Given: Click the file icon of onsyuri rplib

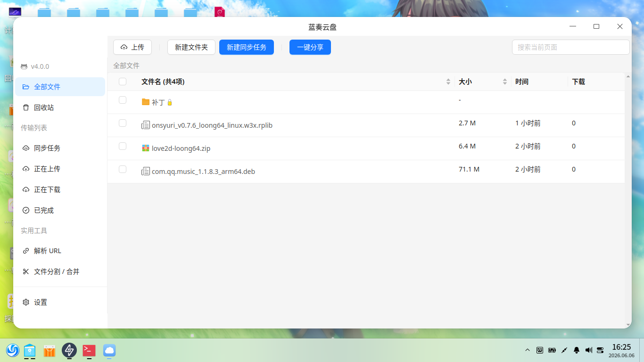Looking at the screenshot, I should (146, 125).
